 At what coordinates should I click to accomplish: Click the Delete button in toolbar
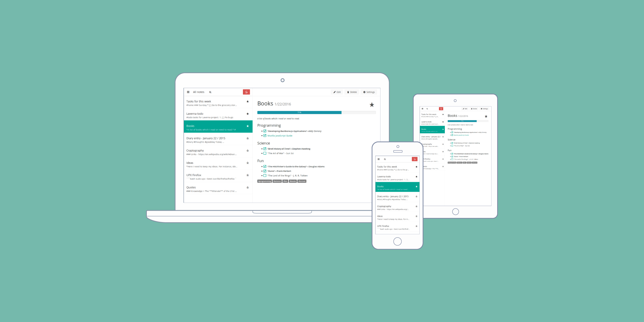352,92
